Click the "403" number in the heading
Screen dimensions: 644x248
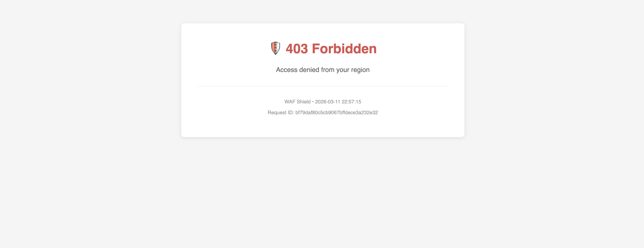pyautogui.click(x=297, y=48)
